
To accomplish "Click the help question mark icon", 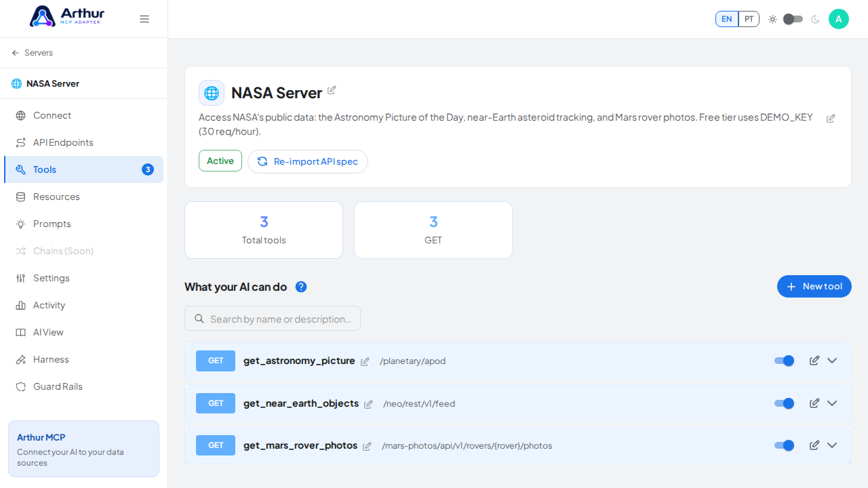I will pos(301,287).
